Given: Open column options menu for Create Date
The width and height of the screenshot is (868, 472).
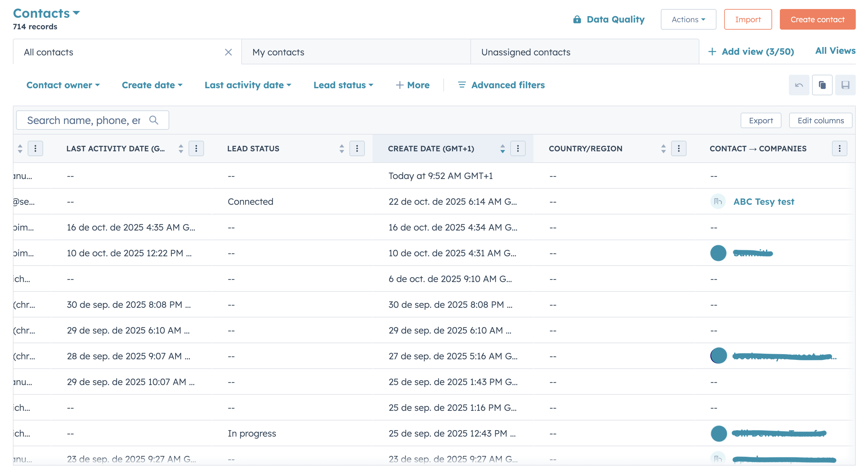Looking at the screenshot, I should 518,148.
